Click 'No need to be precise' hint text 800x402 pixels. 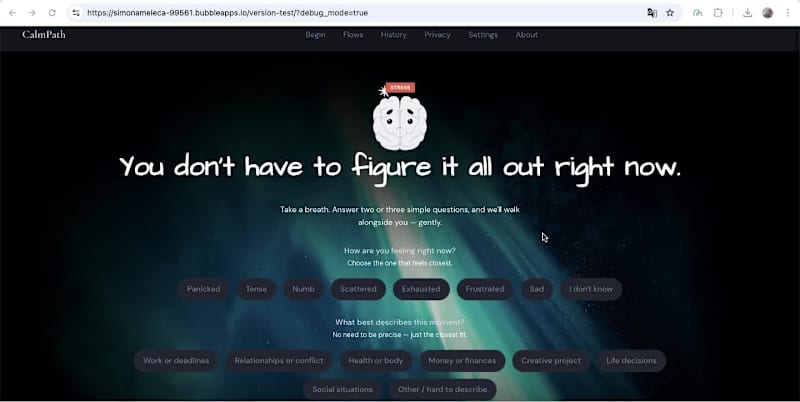pos(400,335)
